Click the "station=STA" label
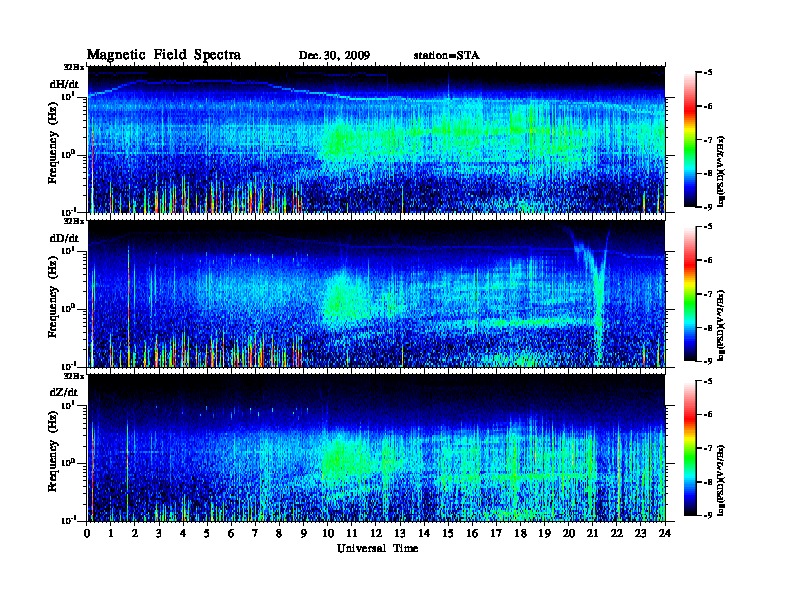This screenshot has width=792, height=612. pos(447,55)
